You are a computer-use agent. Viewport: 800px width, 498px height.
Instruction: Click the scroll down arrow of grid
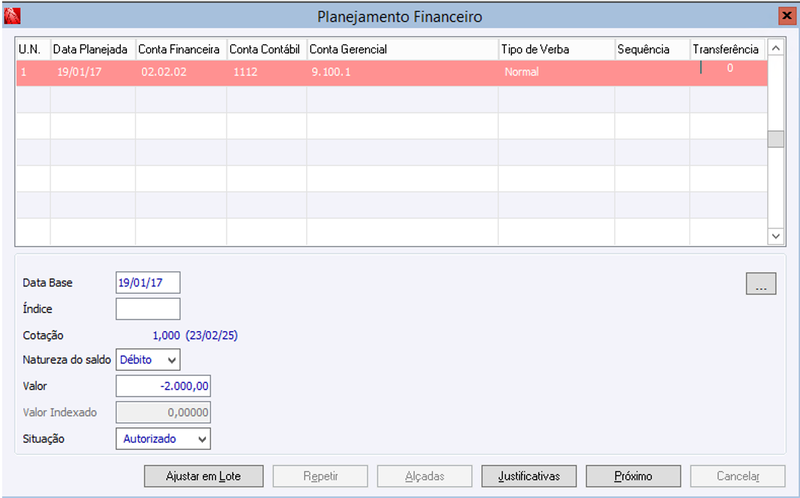coord(776,236)
